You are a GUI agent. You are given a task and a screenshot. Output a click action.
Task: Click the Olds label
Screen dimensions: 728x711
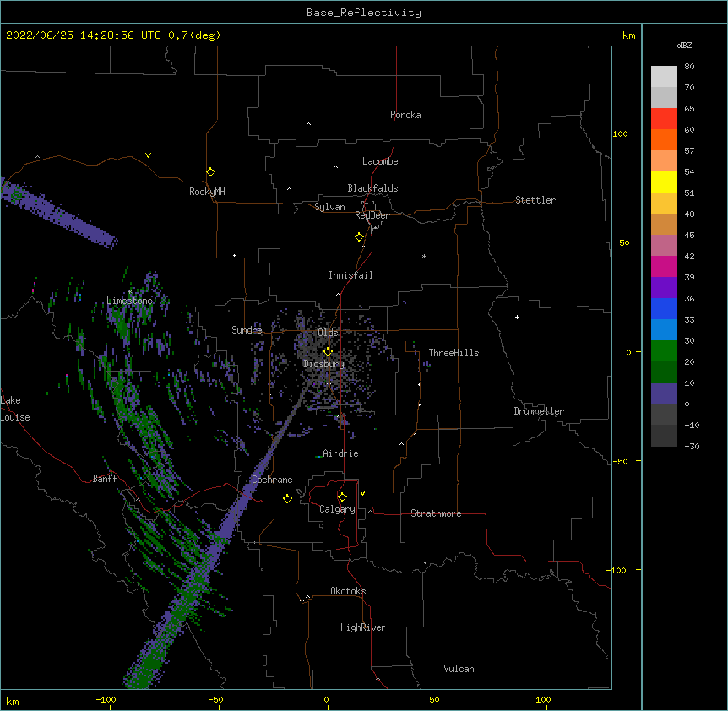point(328,333)
